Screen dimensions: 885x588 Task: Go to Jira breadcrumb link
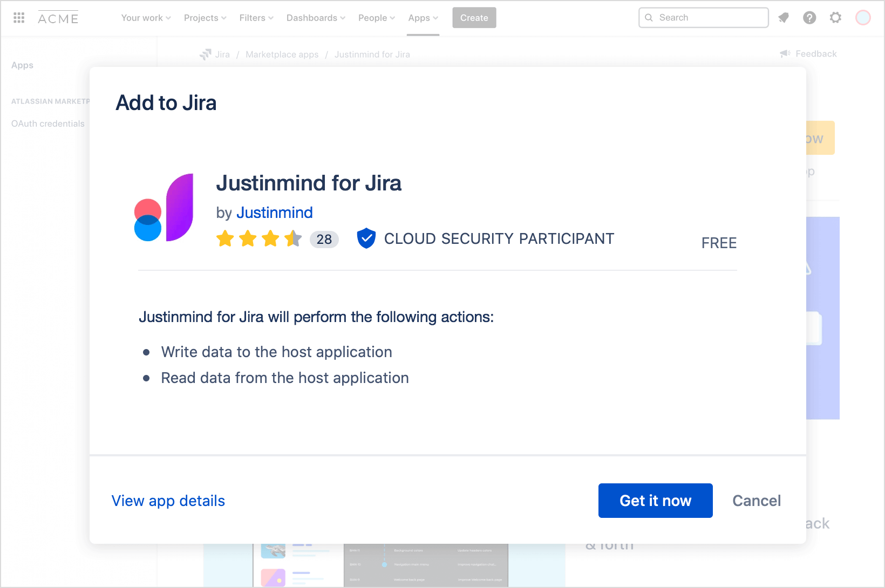[222, 54]
